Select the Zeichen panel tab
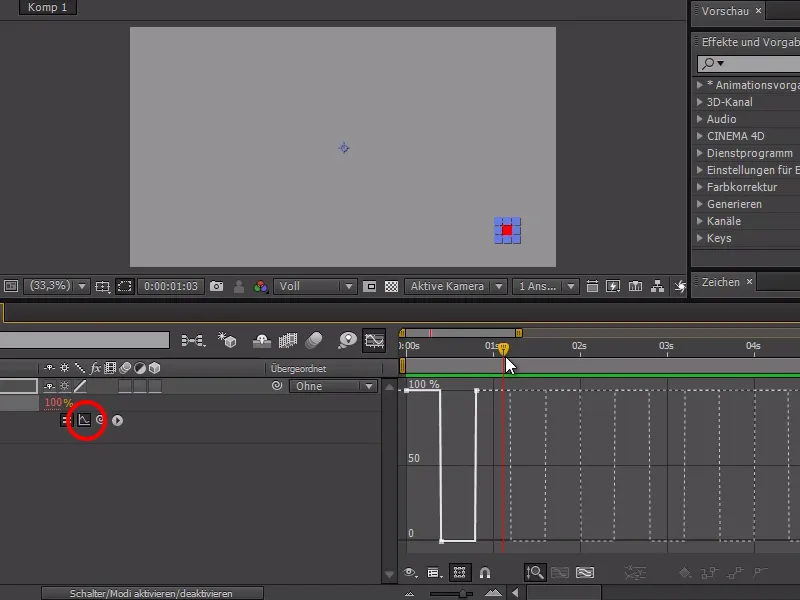The height and width of the screenshot is (600, 800). pyautogui.click(x=720, y=282)
